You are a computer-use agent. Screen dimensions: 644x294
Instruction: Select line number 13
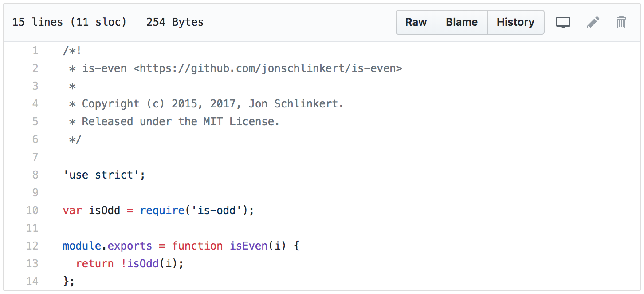coord(32,264)
